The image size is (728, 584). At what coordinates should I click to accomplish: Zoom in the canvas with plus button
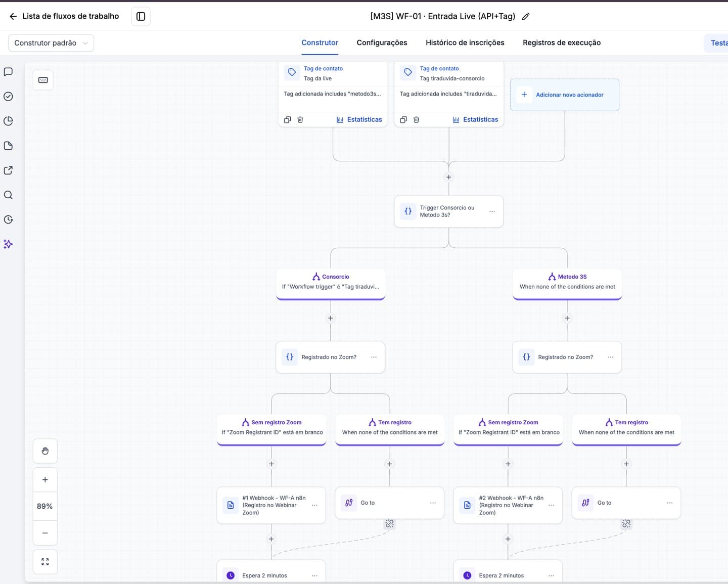[x=45, y=480]
